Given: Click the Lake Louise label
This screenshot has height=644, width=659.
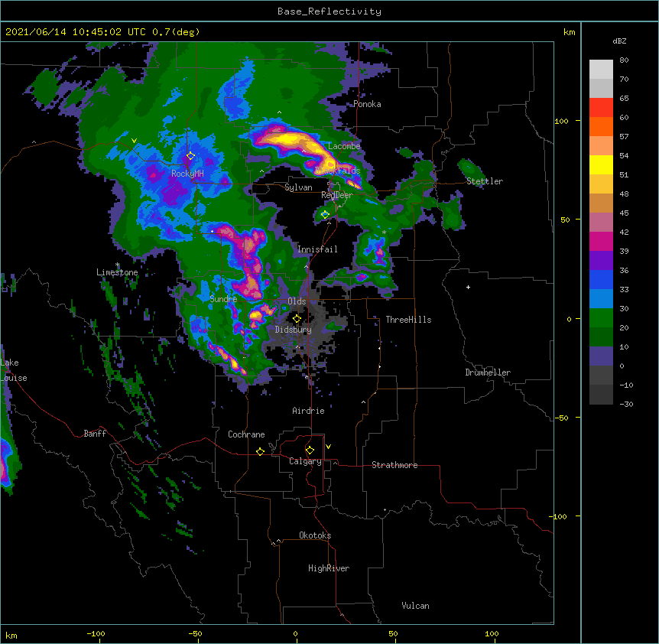Looking at the screenshot, I should click(x=14, y=370).
